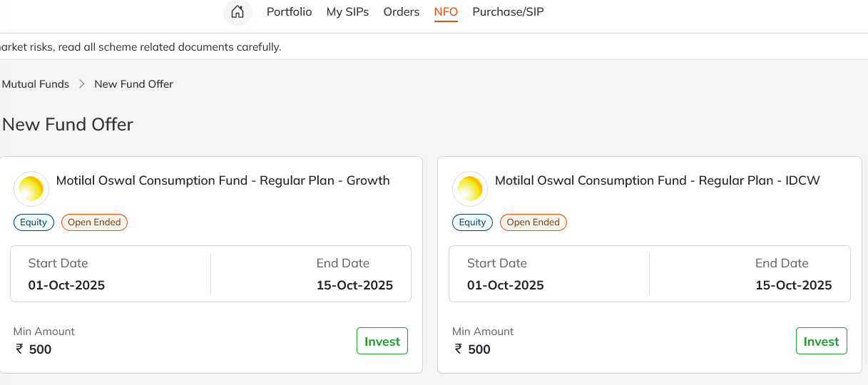Select the NFO tab

446,12
